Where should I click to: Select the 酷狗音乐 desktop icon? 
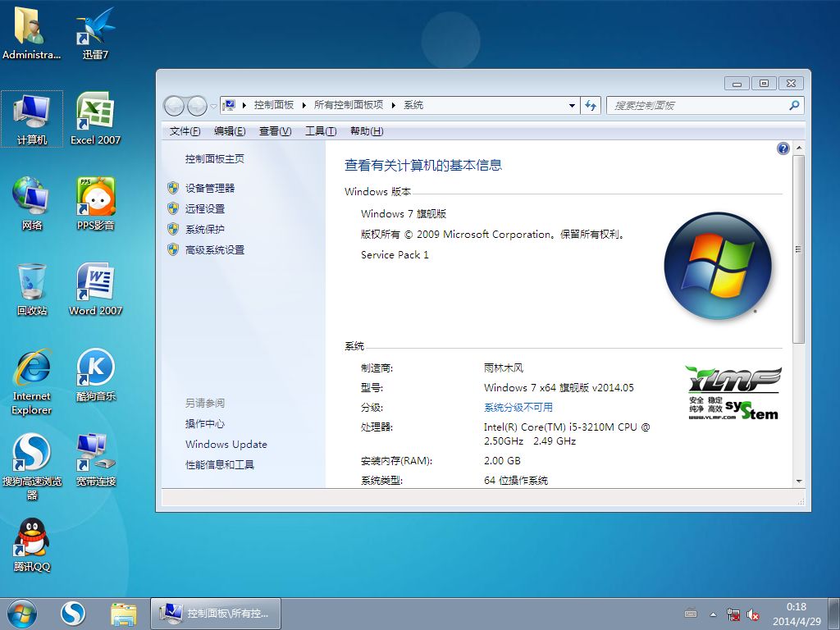(95, 369)
